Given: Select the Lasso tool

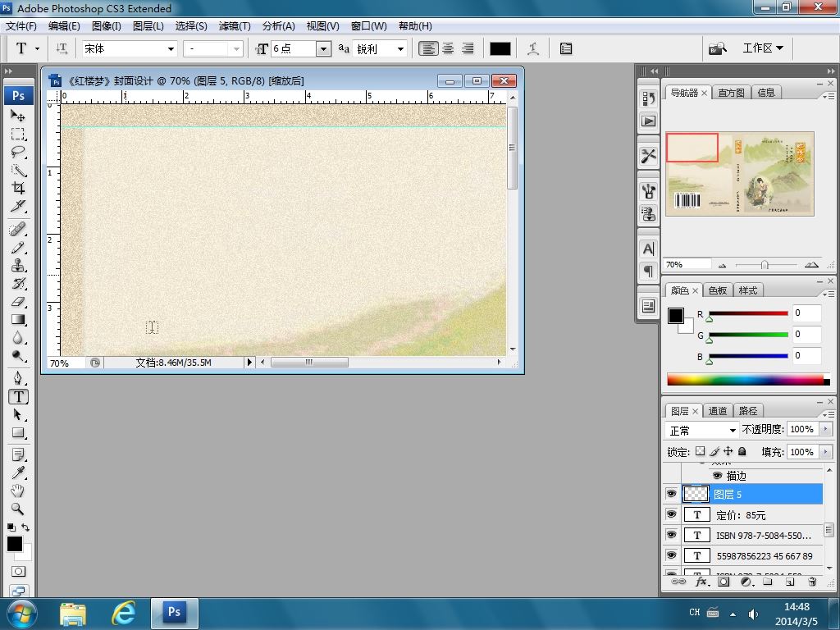Looking at the screenshot, I should [x=18, y=152].
